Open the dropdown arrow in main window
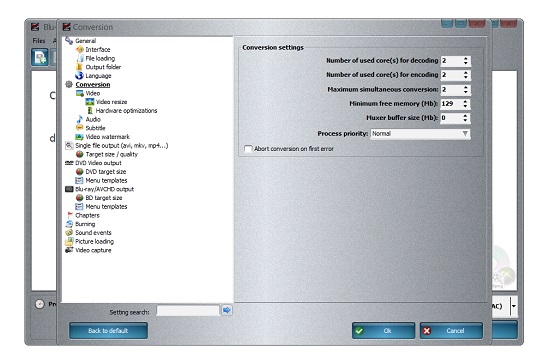The width and height of the screenshot is (550, 364). tap(514, 306)
